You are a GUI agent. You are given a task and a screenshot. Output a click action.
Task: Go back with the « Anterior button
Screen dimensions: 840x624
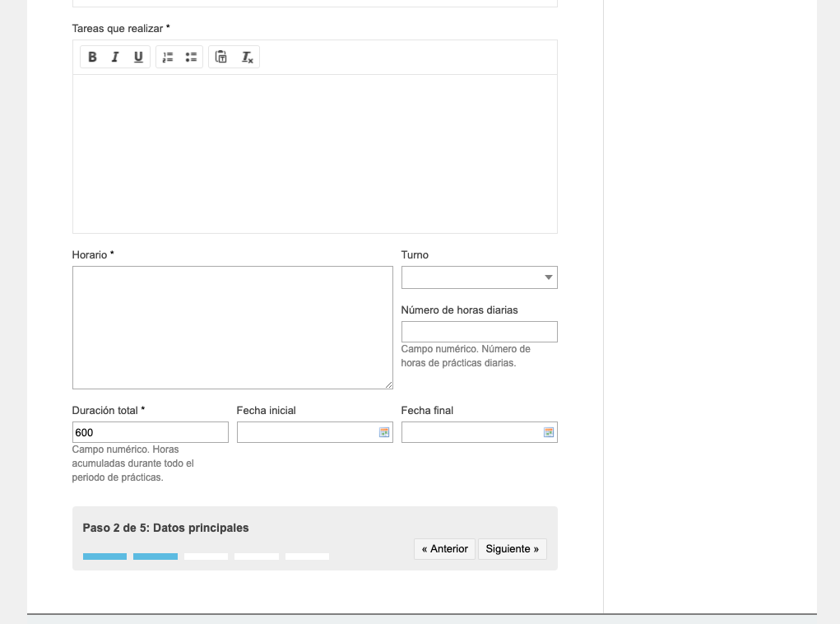click(x=444, y=549)
